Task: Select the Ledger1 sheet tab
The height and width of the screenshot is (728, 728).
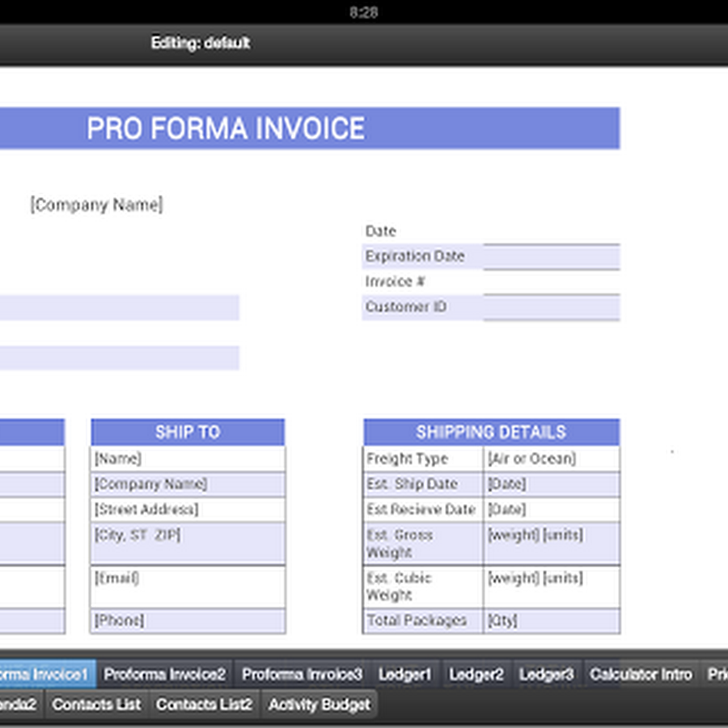Action: [405, 674]
